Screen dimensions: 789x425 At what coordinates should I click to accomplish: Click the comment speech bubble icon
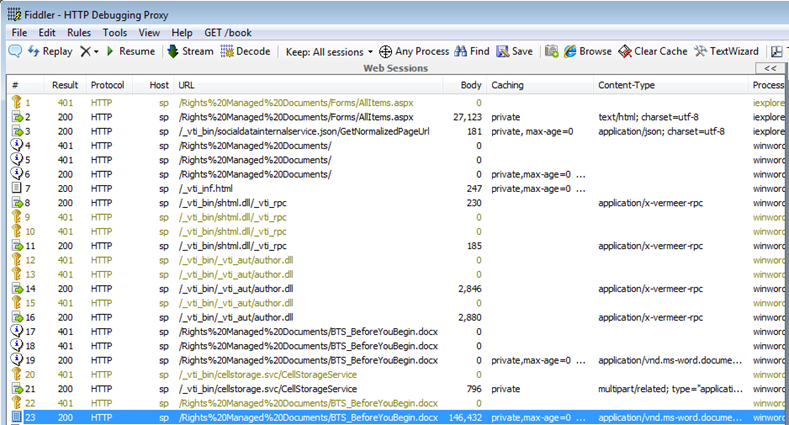pos(14,51)
